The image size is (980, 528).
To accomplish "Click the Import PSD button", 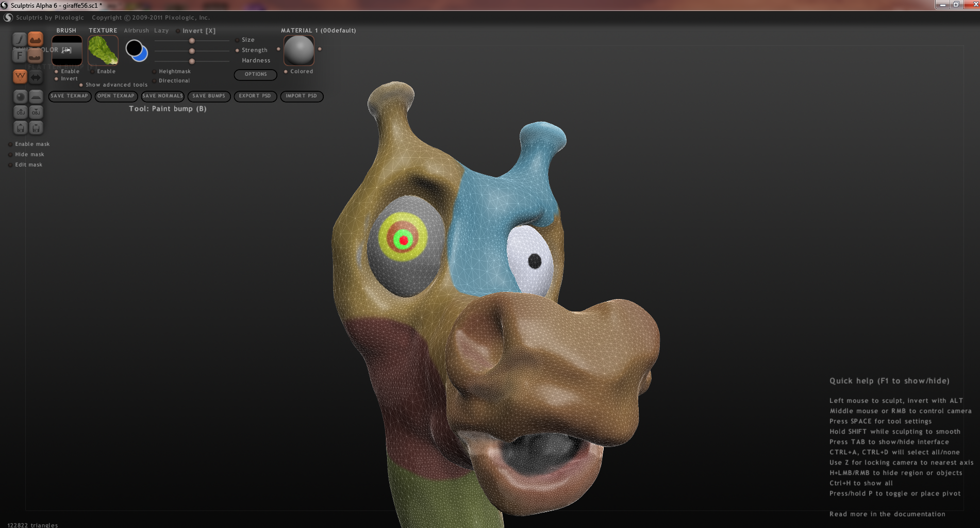I will pyautogui.click(x=302, y=96).
